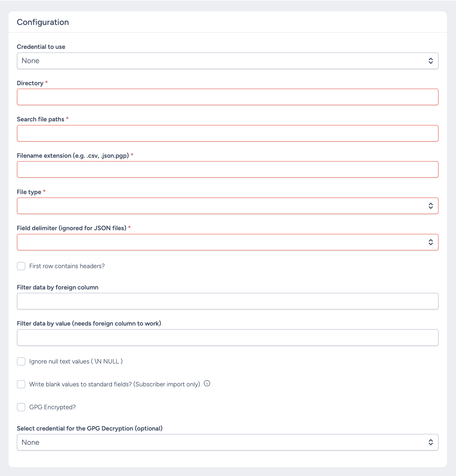Click the Filename extension input field
This screenshot has width=456, height=476.
(x=227, y=169)
